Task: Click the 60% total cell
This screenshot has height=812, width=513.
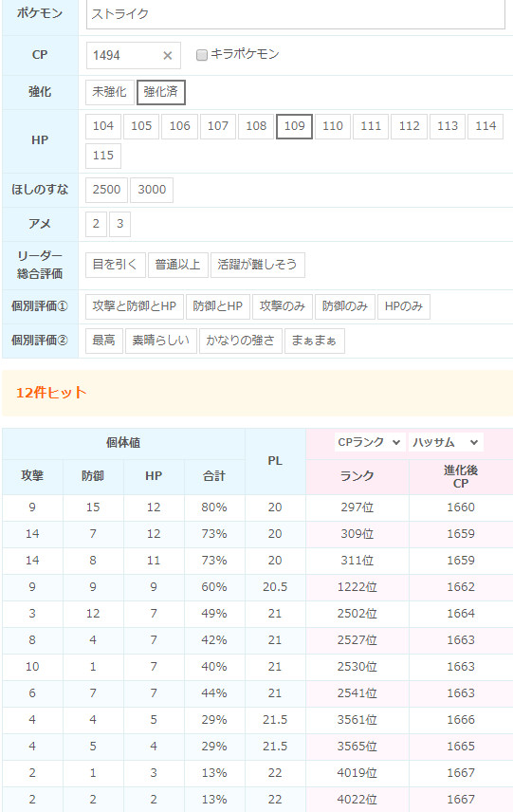Action: pyautogui.click(x=214, y=588)
